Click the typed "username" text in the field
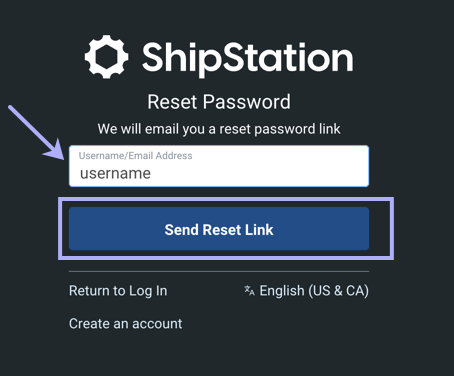This screenshot has width=454, height=376. 115,173
